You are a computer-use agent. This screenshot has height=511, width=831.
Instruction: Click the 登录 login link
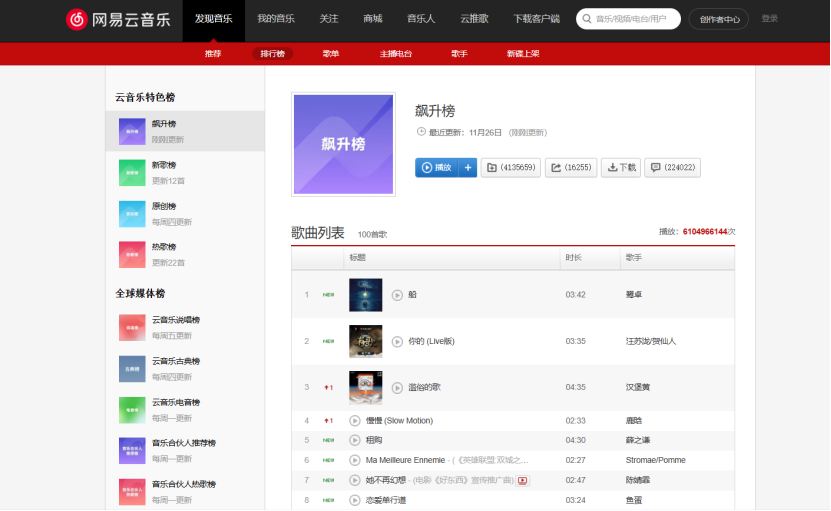[769, 19]
